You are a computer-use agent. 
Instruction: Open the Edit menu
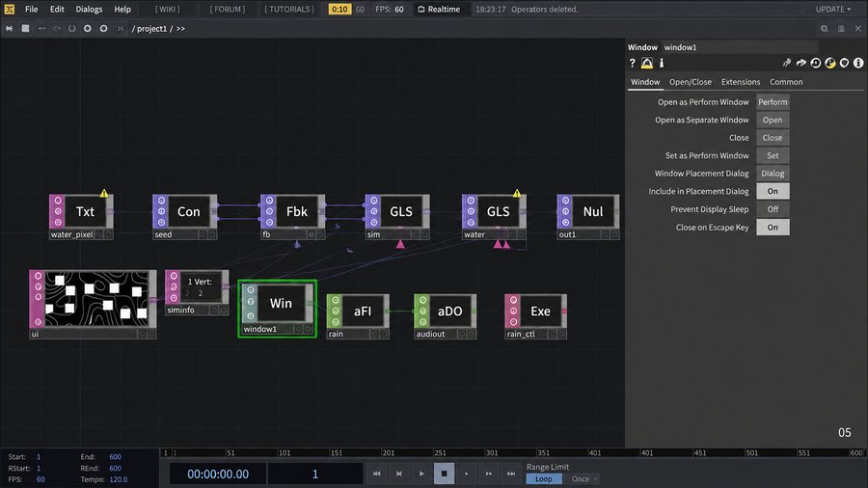pos(57,9)
